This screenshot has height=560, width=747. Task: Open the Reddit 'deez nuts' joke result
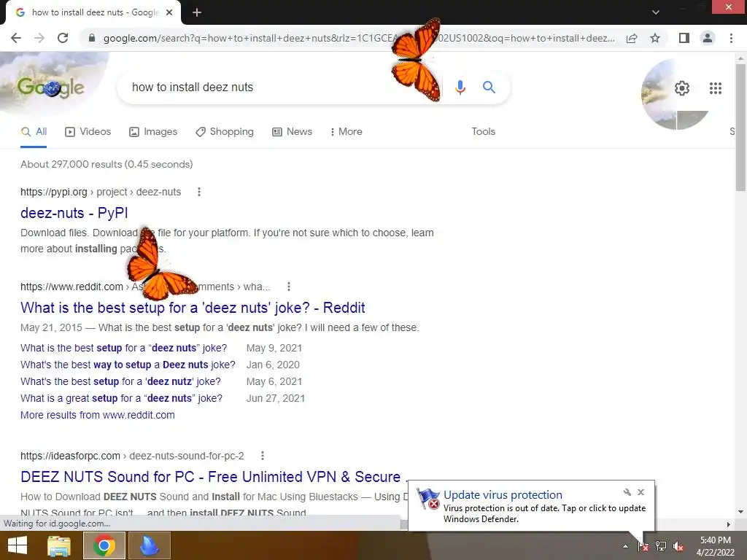click(193, 308)
